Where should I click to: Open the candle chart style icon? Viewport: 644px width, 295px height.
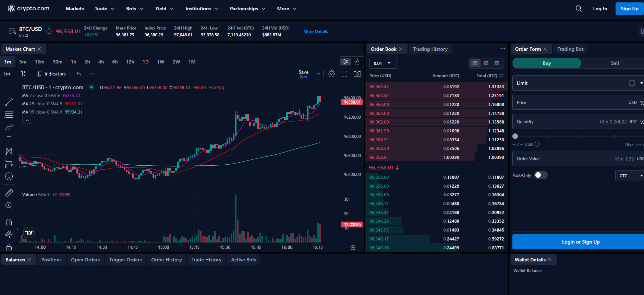[x=23, y=74]
